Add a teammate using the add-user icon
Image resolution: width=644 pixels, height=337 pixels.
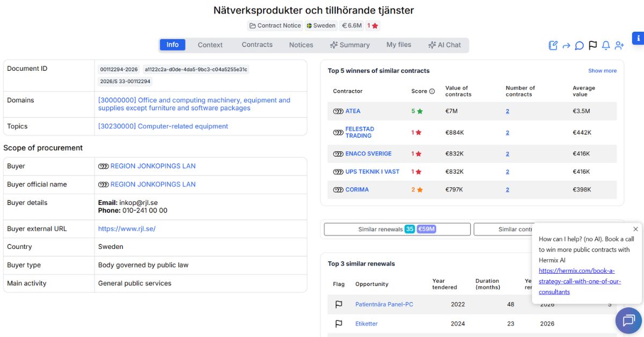point(619,46)
